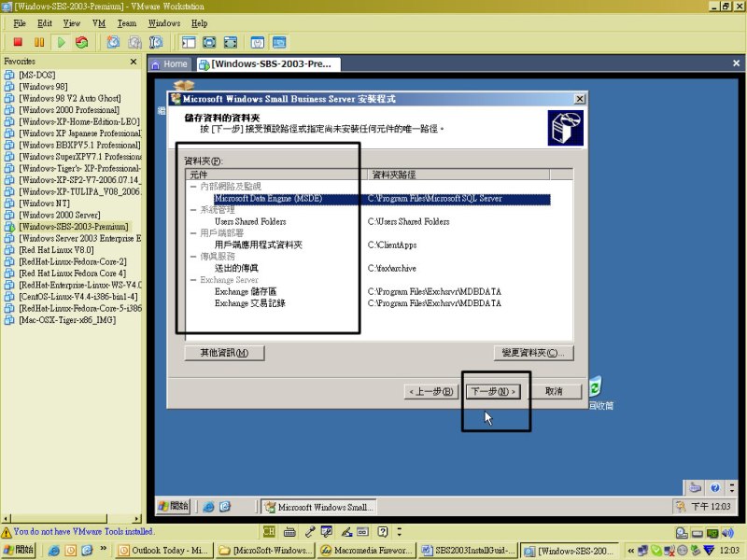Toggle the Favorites sidebar view icon

coord(189,42)
